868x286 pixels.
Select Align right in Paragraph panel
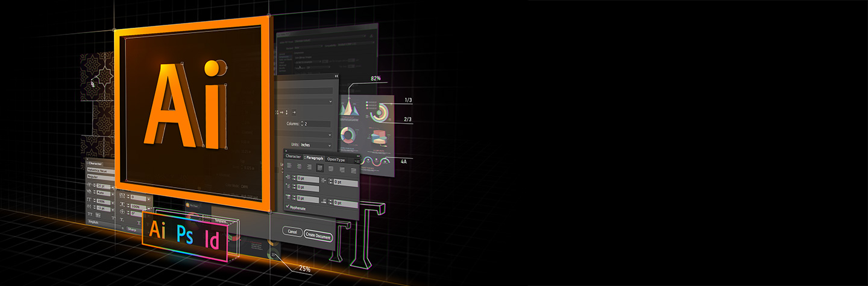click(x=309, y=167)
